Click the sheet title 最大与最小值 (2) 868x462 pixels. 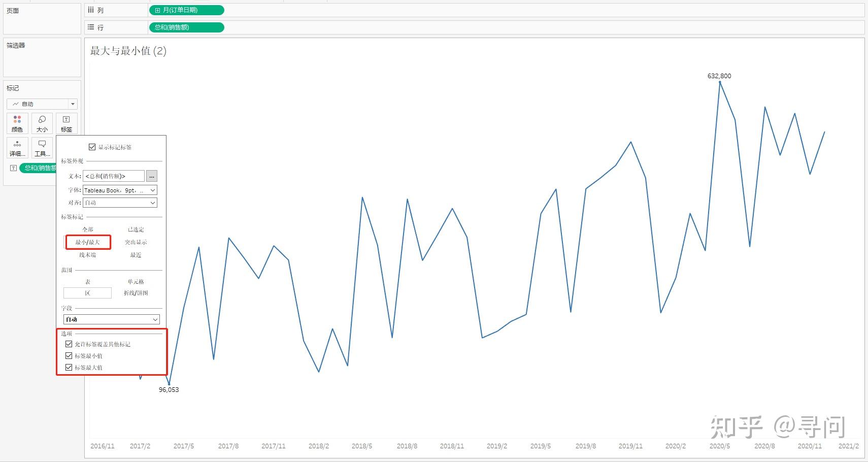tap(128, 51)
